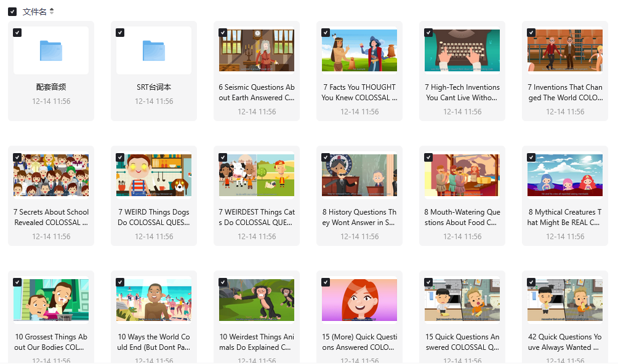The image size is (618, 364).
Task: Uncheck the SRT台词本 folder checkbox
Action: pyautogui.click(x=120, y=33)
